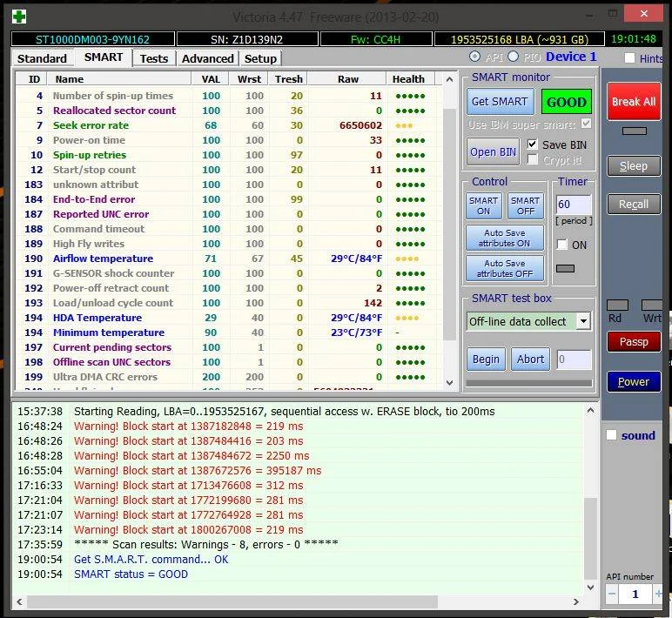
Task: Click Auto Save attributes ON
Action: [504, 238]
